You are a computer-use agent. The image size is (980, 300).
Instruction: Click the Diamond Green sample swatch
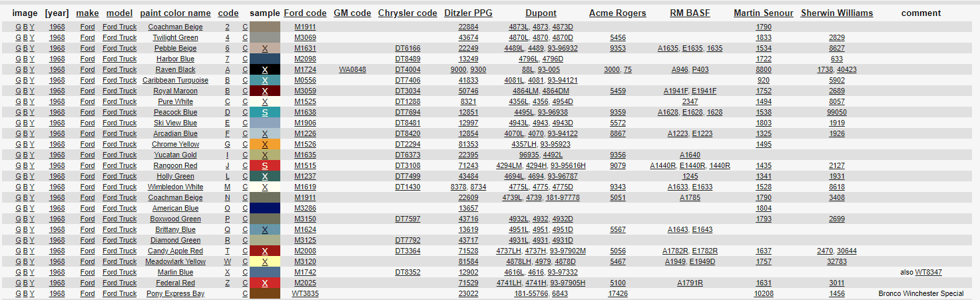tap(265, 241)
